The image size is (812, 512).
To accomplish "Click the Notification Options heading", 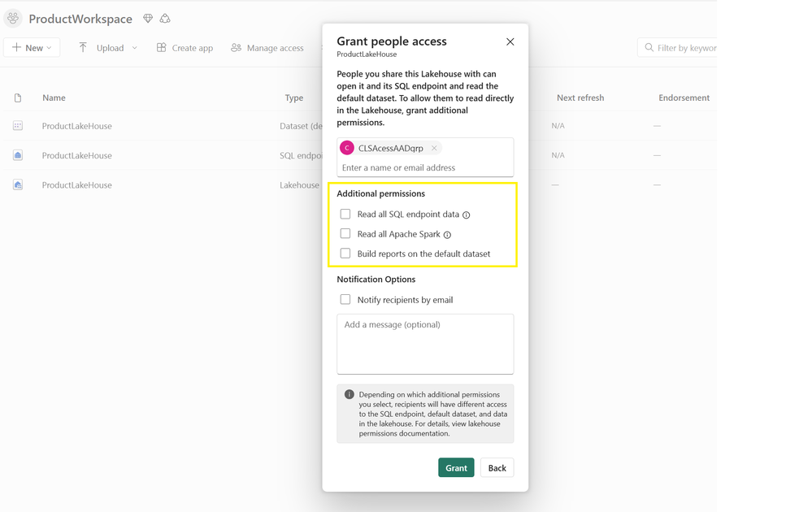I will [x=376, y=279].
